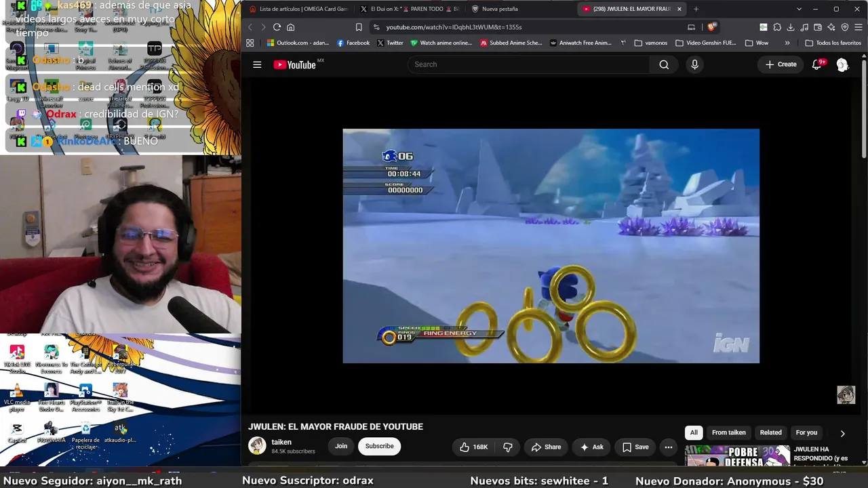The image size is (868, 488).
Task: Switch to the El Dui on X tab
Action: [410, 9]
